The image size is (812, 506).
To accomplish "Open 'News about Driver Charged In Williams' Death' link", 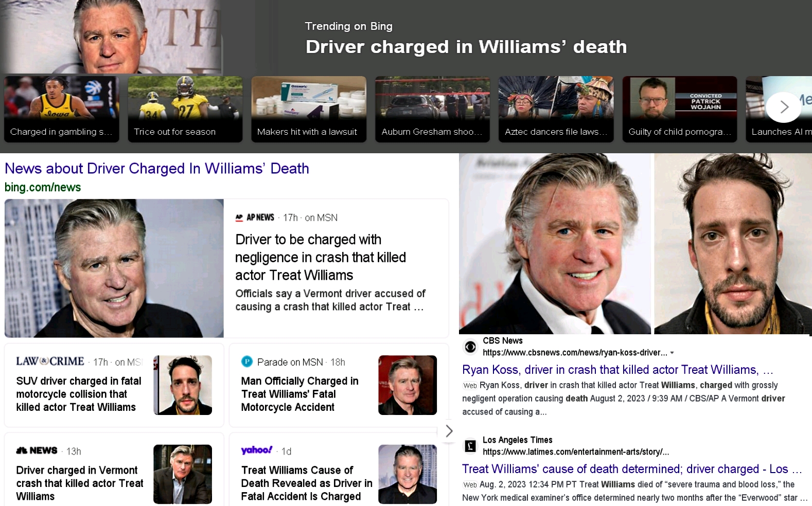I will [157, 169].
